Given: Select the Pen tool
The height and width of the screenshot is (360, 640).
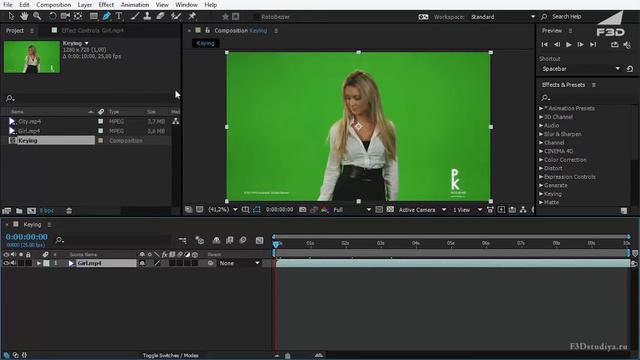Looking at the screenshot, I should pyautogui.click(x=107, y=16).
